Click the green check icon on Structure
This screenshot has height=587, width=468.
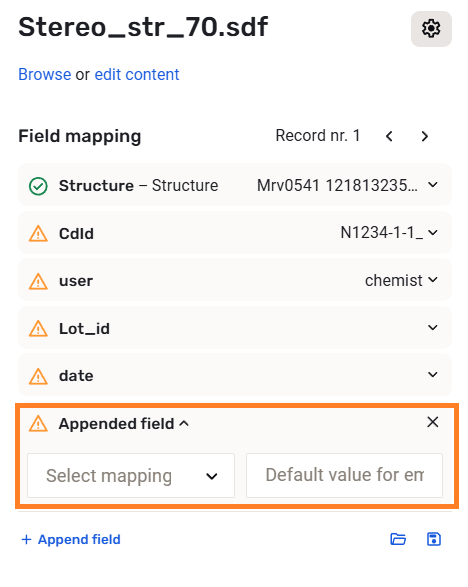(38, 186)
